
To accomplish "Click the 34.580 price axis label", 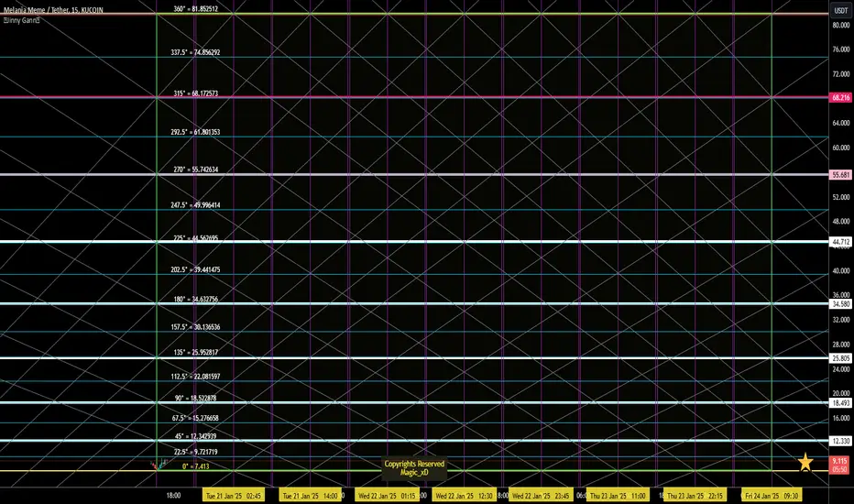I will pyautogui.click(x=840, y=304).
